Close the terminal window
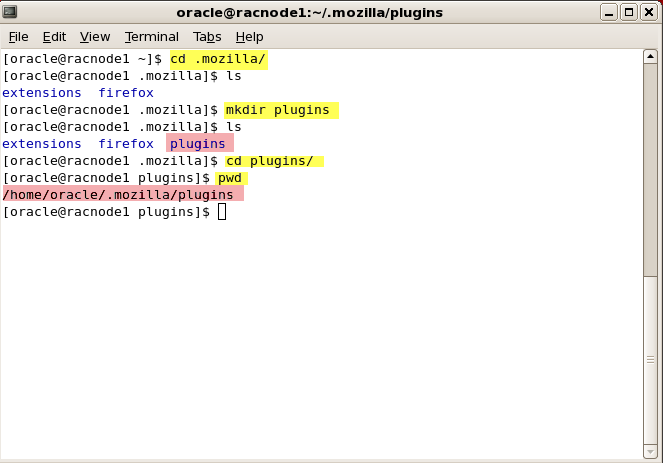The height and width of the screenshot is (463, 663). [648, 13]
